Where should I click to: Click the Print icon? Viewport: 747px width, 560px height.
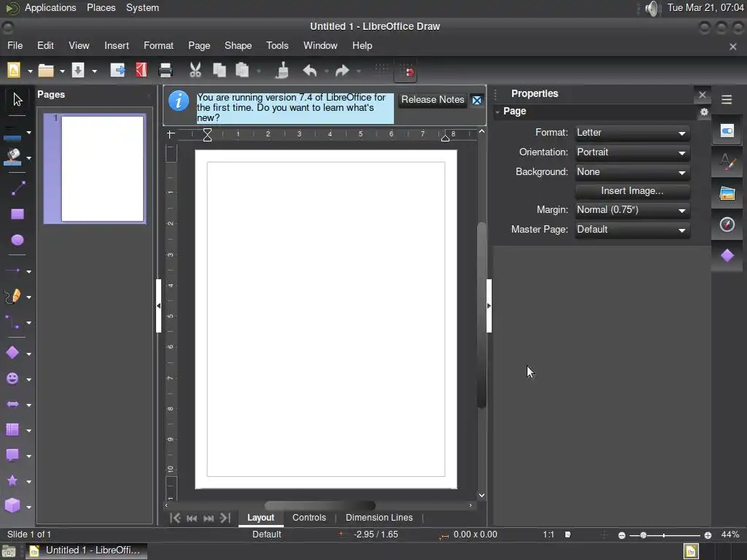(x=166, y=71)
